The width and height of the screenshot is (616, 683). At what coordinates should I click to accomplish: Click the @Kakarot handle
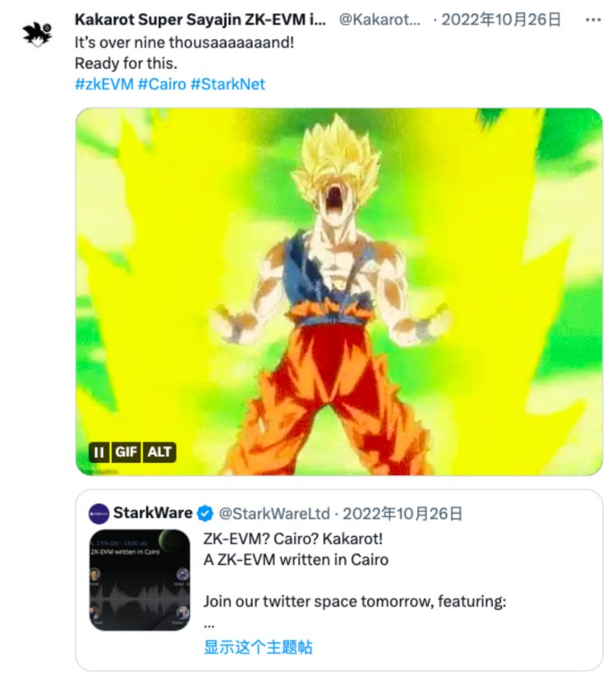point(381,20)
